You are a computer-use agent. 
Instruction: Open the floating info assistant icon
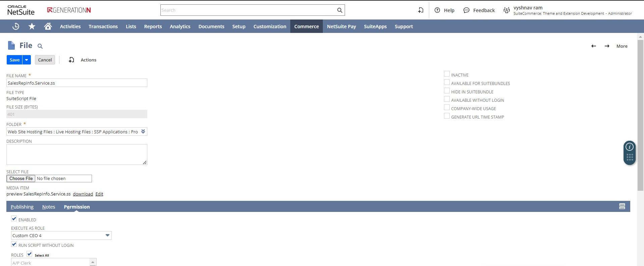click(630, 147)
